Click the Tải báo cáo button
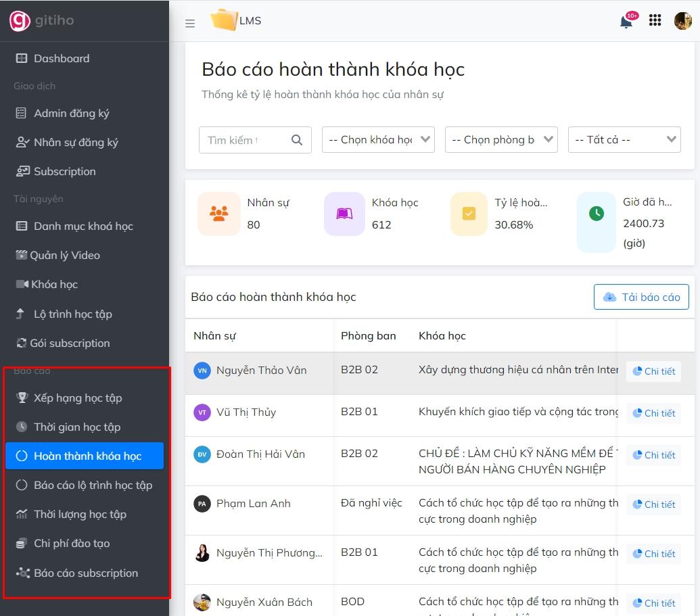Screen dimensions: 700x616 click(x=641, y=296)
